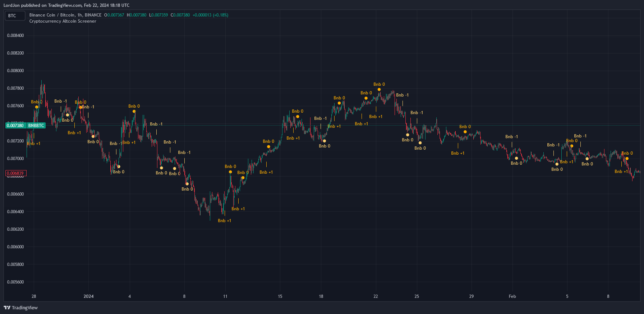This screenshot has height=314, width=644.
Task: Click the BTC symbol button
Action: pos(15,16)
